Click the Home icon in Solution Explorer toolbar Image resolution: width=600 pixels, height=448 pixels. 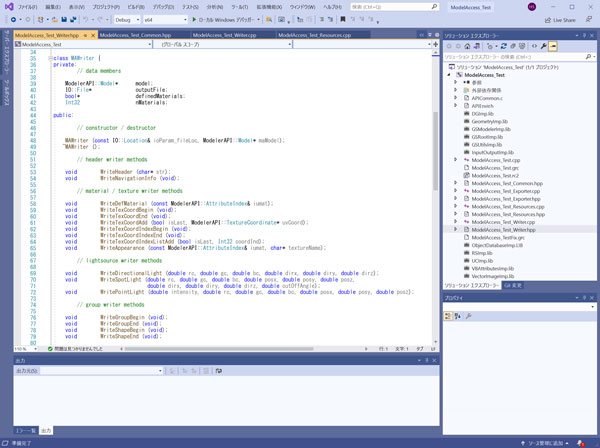tap(468, 46)
